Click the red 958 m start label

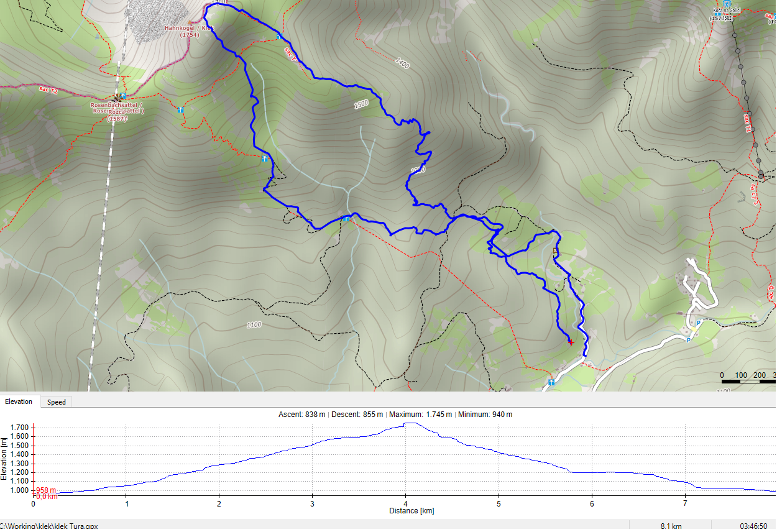tap(45, 490)
